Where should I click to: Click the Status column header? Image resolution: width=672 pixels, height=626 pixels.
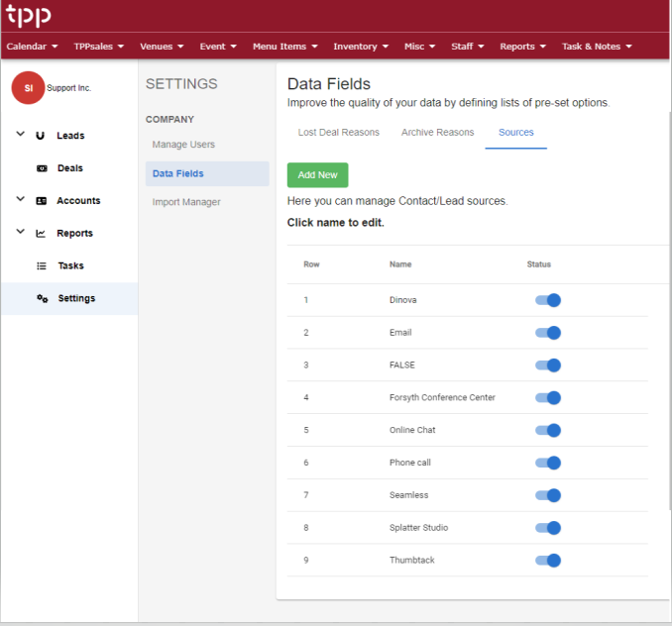539,264
